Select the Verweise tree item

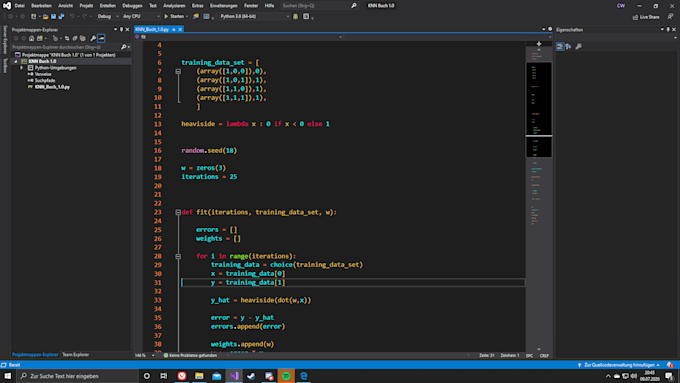(x=43, y=74)
